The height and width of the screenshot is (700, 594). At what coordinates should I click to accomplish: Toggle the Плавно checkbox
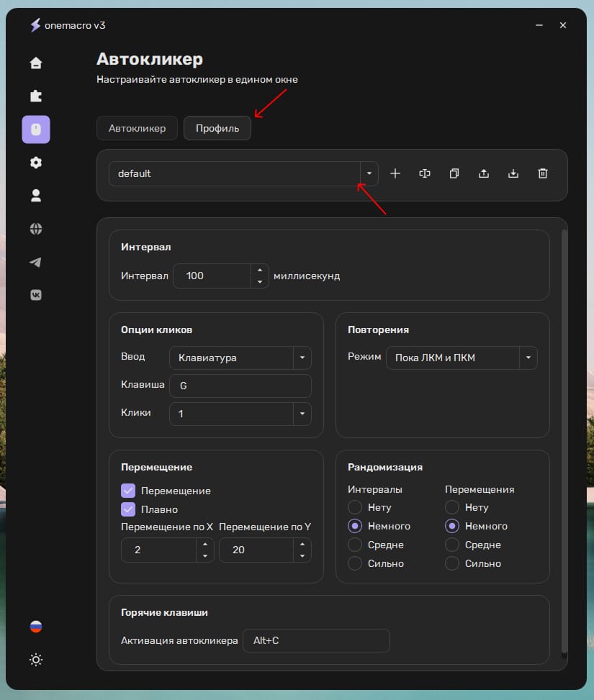click(128, 509)
